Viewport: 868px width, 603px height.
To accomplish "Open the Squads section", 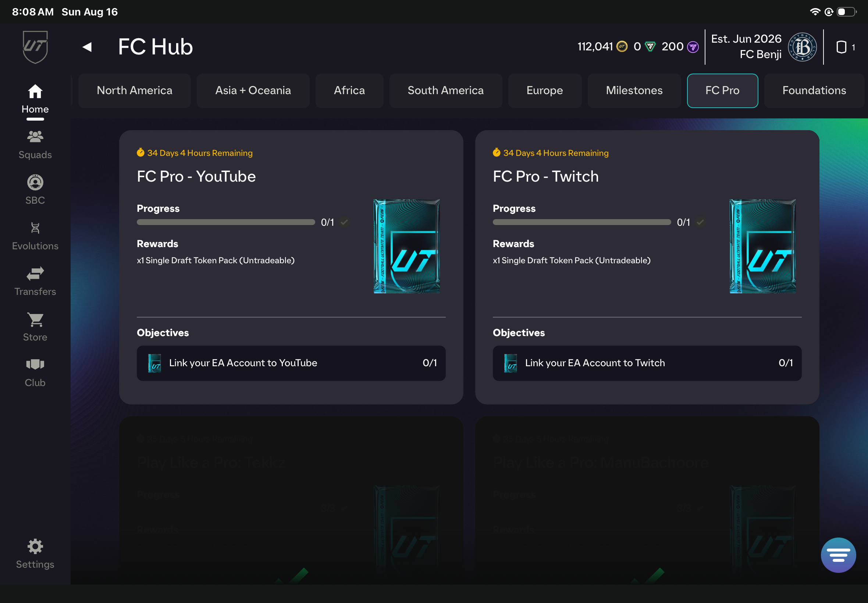I will (x=35, y=145).
